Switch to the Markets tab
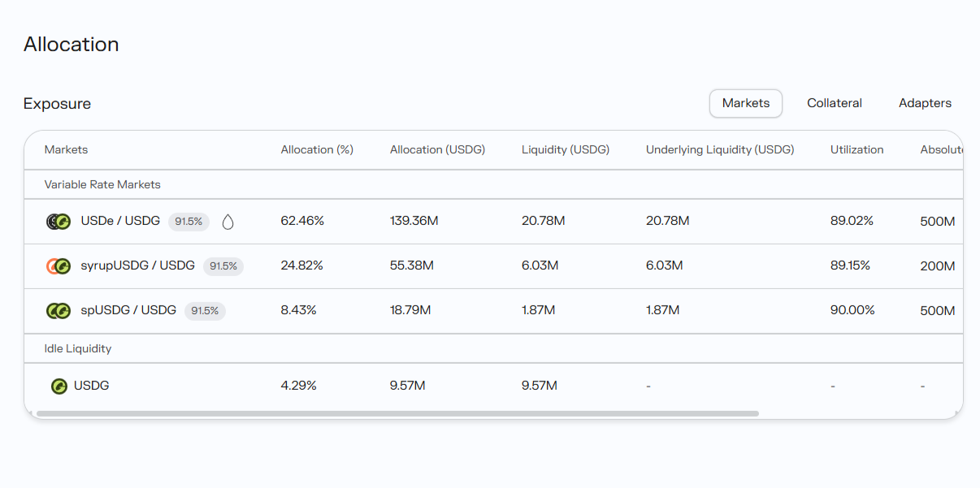980x488 pixels. [x=746, y=103]
